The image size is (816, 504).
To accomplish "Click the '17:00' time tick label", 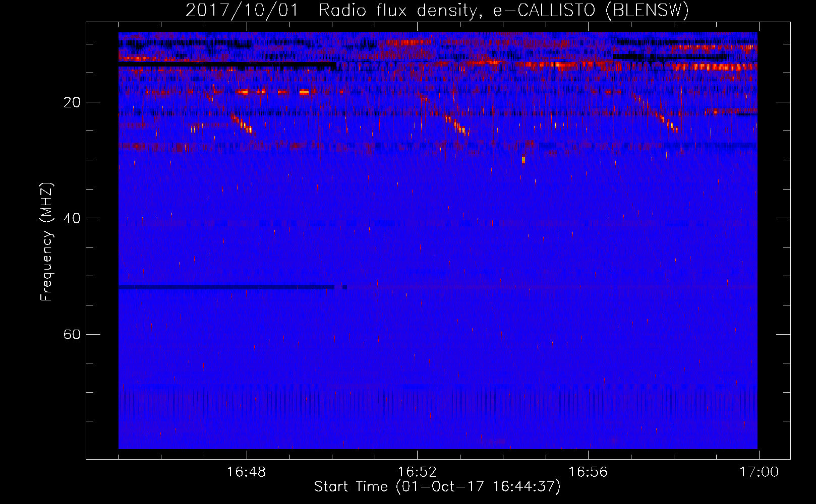I will pos(759,472).
